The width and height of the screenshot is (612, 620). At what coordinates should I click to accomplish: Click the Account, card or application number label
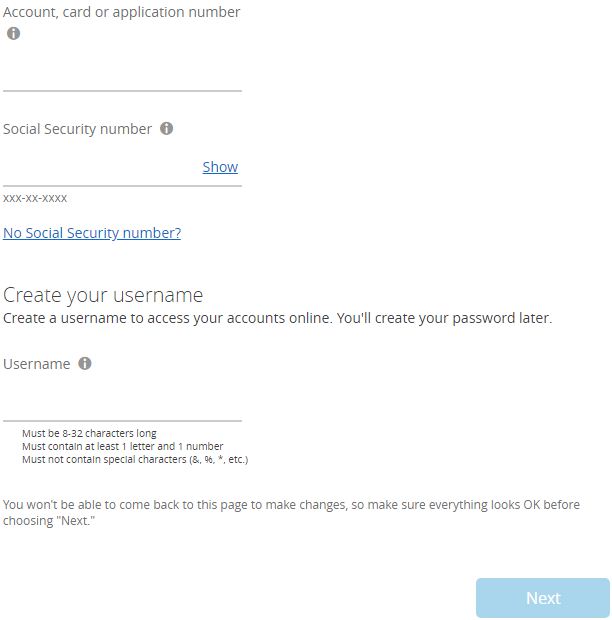tap(121, 12)
